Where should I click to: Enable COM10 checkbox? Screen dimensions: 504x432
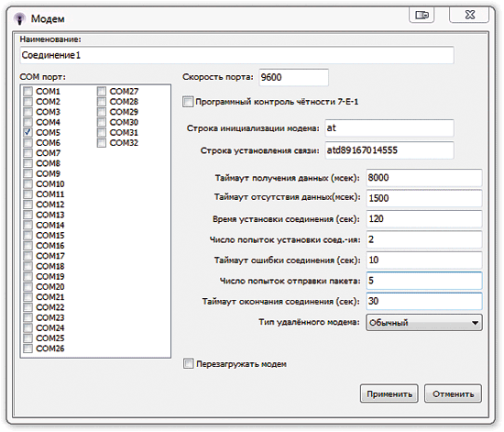click(28, 184)
